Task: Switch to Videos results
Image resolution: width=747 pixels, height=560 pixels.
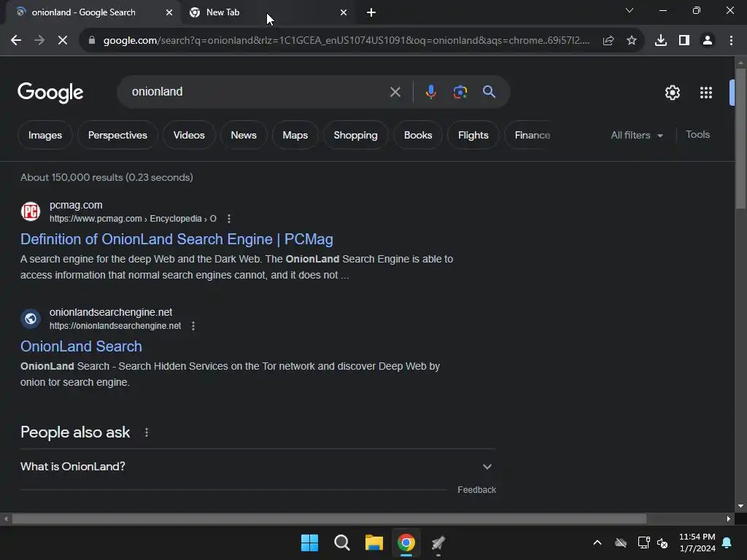Action: (189, 135)
